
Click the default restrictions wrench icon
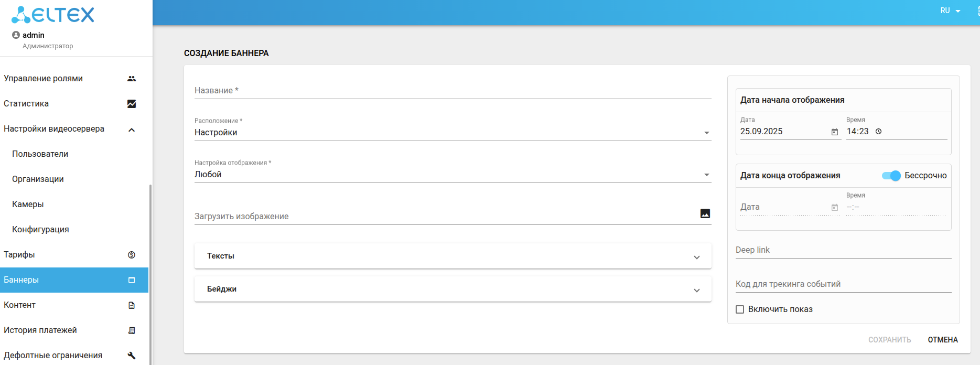tap(132, 356)
